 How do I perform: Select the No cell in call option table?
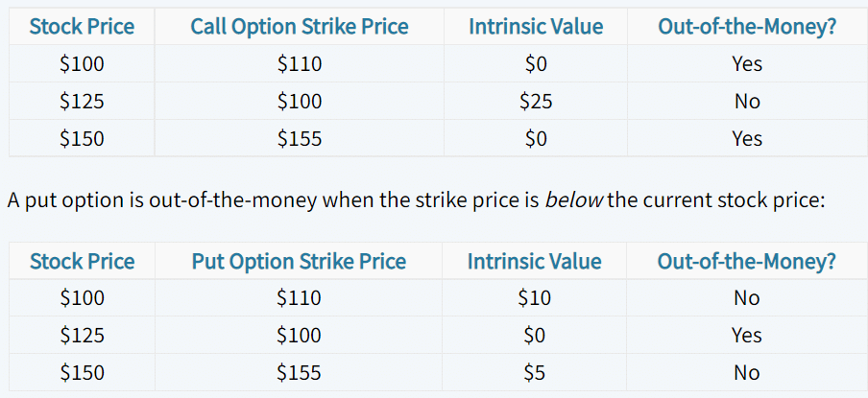[x=747, y=101]
